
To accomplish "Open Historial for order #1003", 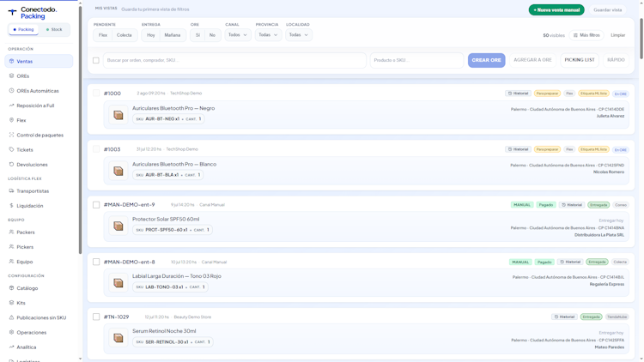I will point(518,149).
